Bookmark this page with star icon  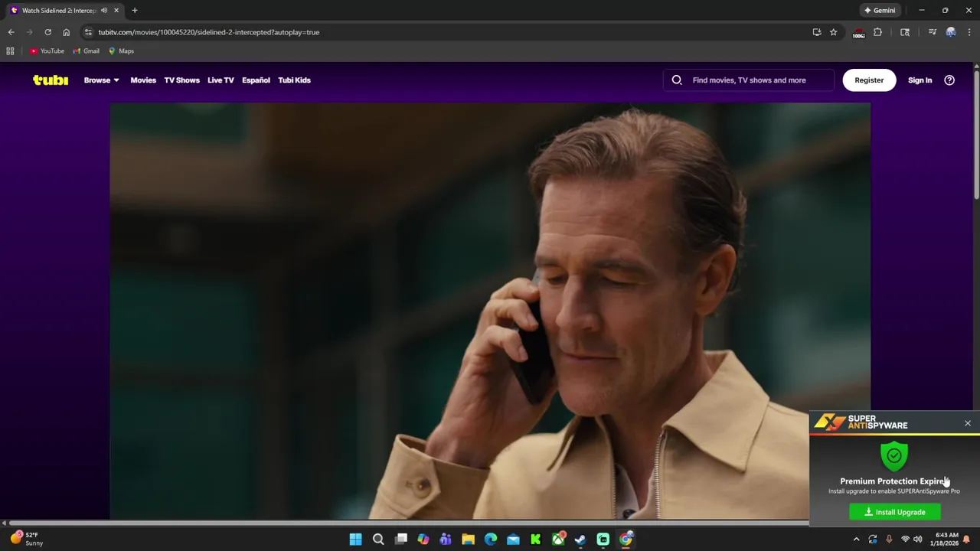(834, 32)
